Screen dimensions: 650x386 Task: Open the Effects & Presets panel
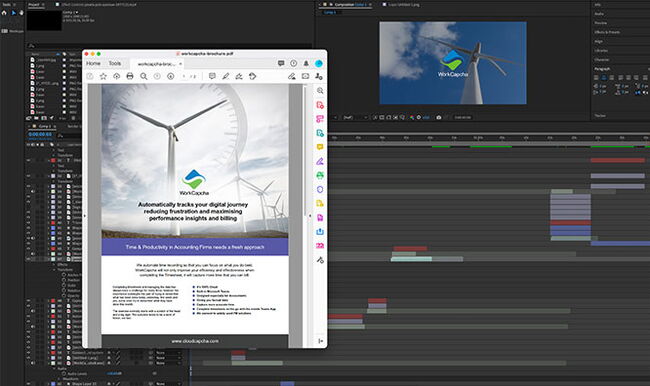[607, 32]
